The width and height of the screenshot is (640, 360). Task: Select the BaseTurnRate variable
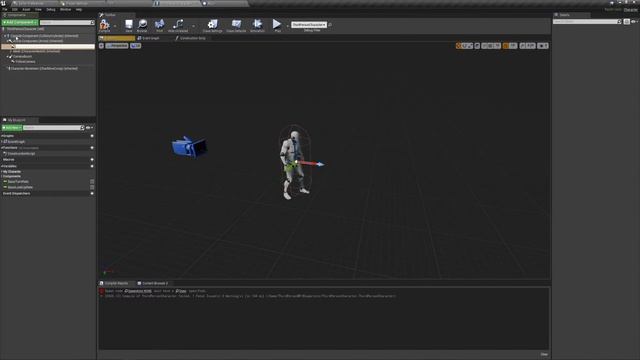[x=18, y=182]
